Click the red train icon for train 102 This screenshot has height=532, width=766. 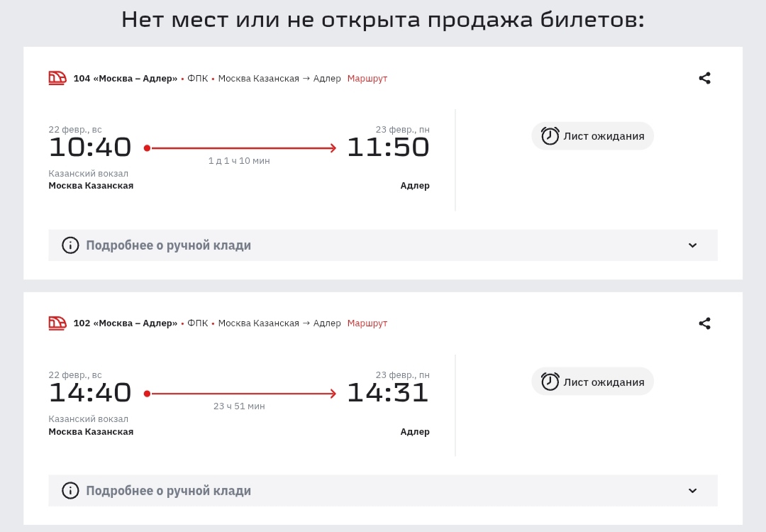coord(57,323)
